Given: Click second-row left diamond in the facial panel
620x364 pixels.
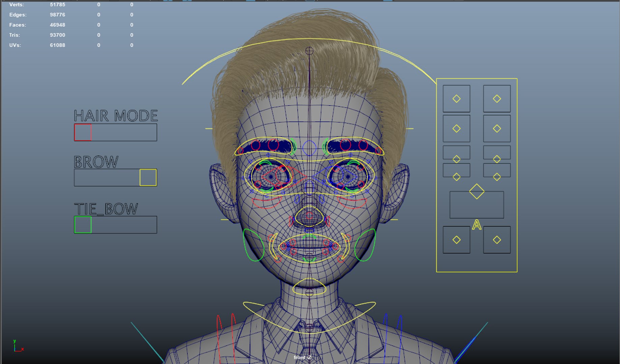Looking at the screenshot, I should tap(456, 128).
